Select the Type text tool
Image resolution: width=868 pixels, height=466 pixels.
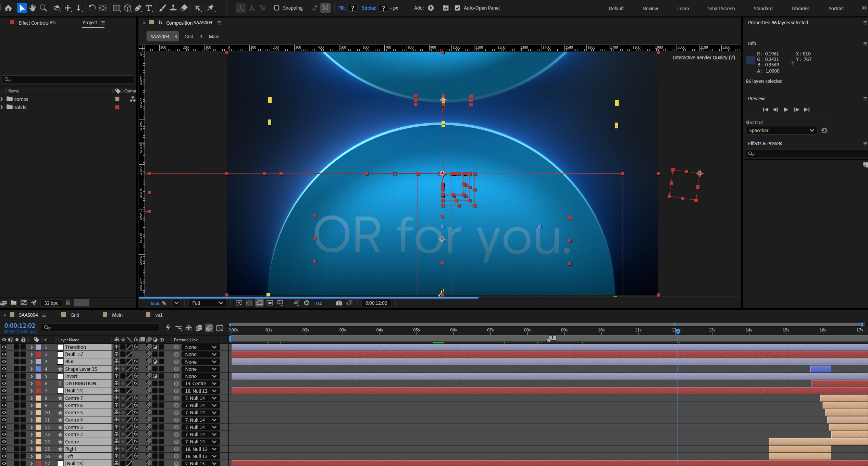(x=149, y=8)
